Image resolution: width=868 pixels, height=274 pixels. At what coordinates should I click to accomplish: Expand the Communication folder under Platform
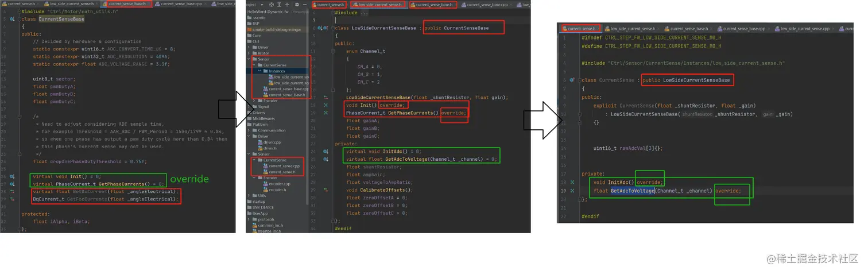[x=249, y=130]
